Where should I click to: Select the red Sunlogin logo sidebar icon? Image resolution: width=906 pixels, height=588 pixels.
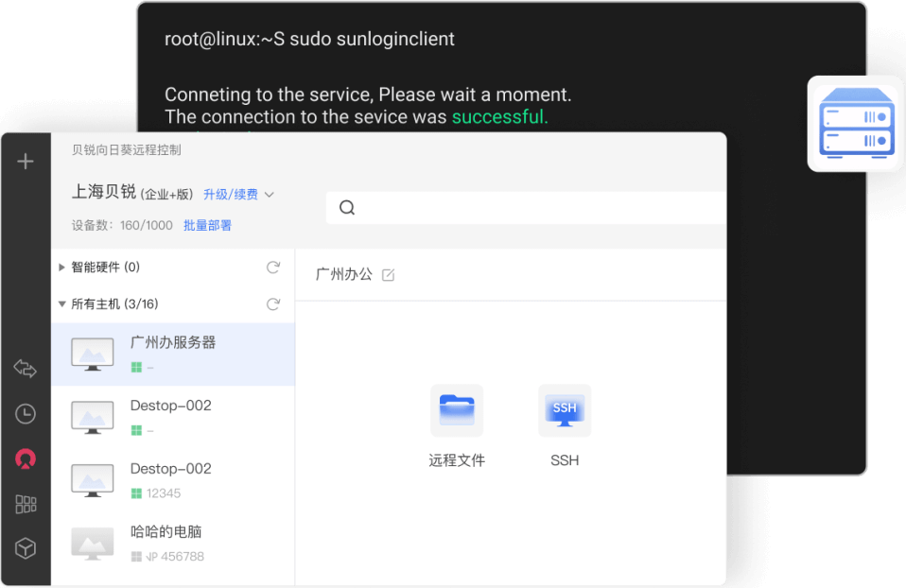point(26,459)
